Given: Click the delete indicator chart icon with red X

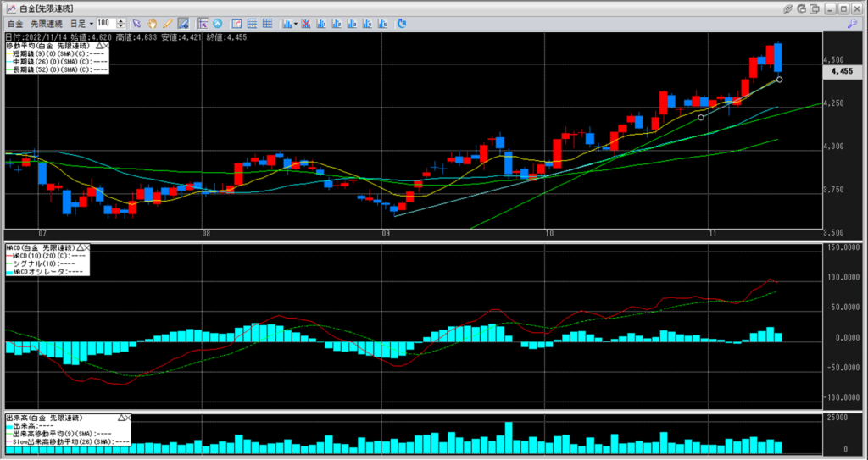Looking at the screenshot, I should point(306,23).
